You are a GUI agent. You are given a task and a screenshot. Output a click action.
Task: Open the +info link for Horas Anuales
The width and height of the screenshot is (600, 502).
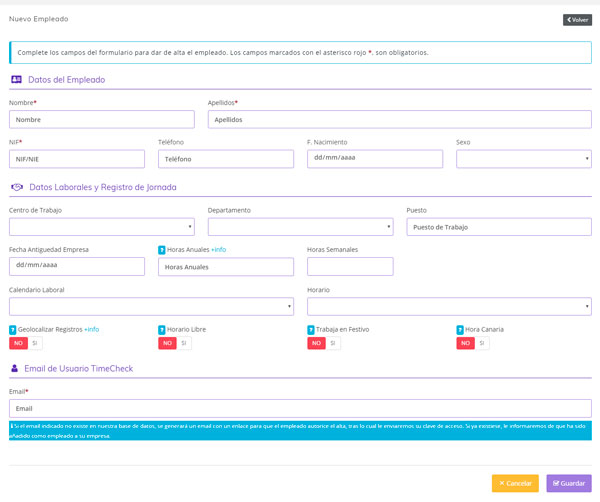click(218, 249)
